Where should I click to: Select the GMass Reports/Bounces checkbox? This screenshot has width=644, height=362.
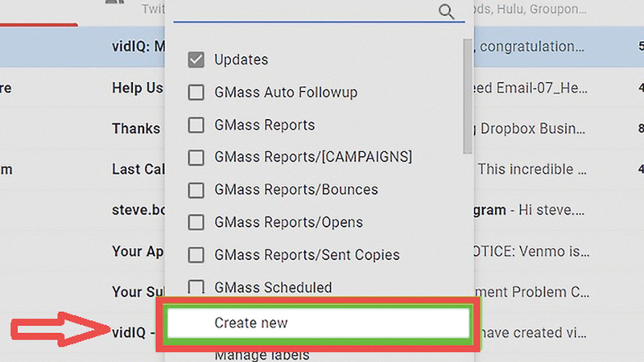196,191
